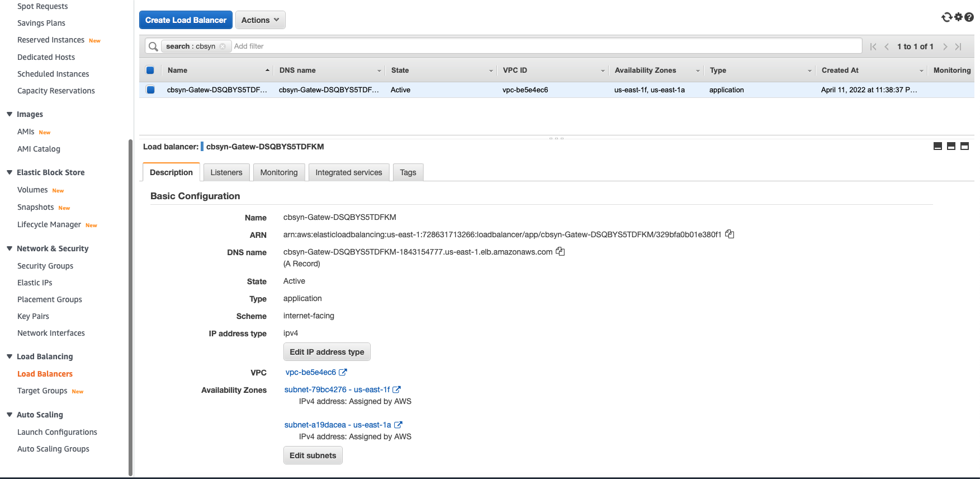Open vpc-be5e4ec6 link
The width and height of the screenshot is (980, 479).
(311, 372)
